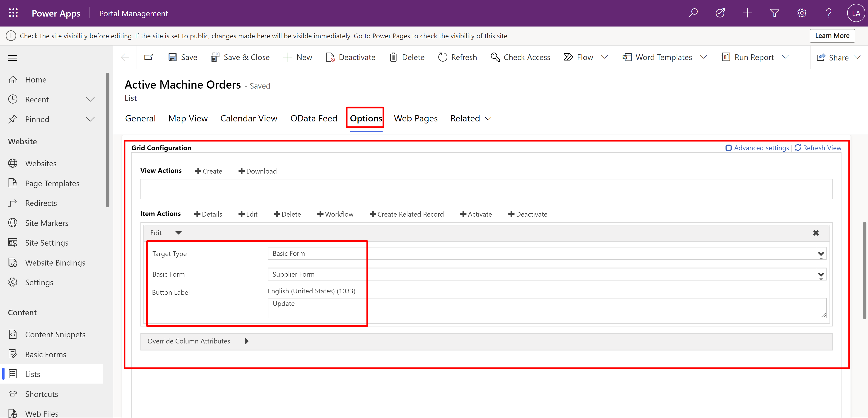Screen dimensions: 868x418
Task: Click the plus quick create icon in header
Action: 747,13
